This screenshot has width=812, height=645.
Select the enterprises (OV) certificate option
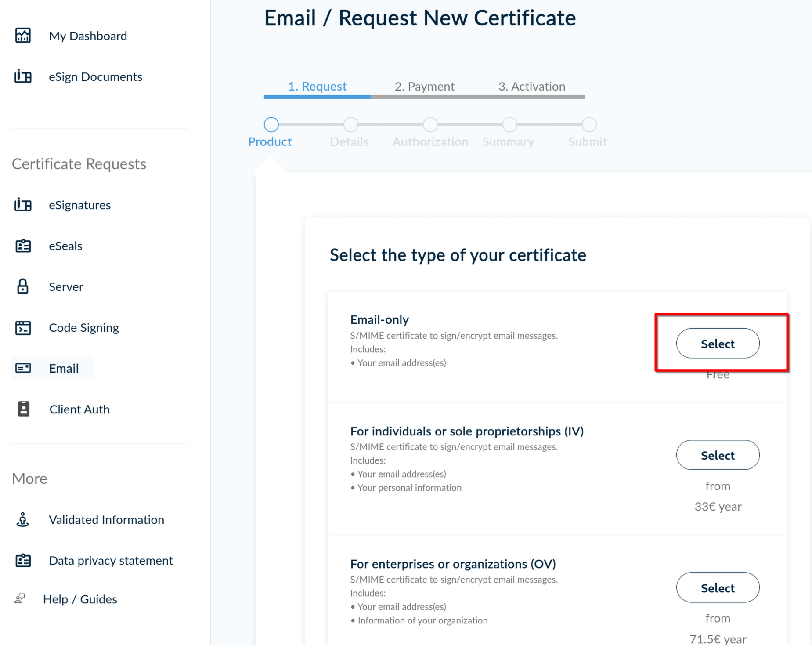coord(718,588)
